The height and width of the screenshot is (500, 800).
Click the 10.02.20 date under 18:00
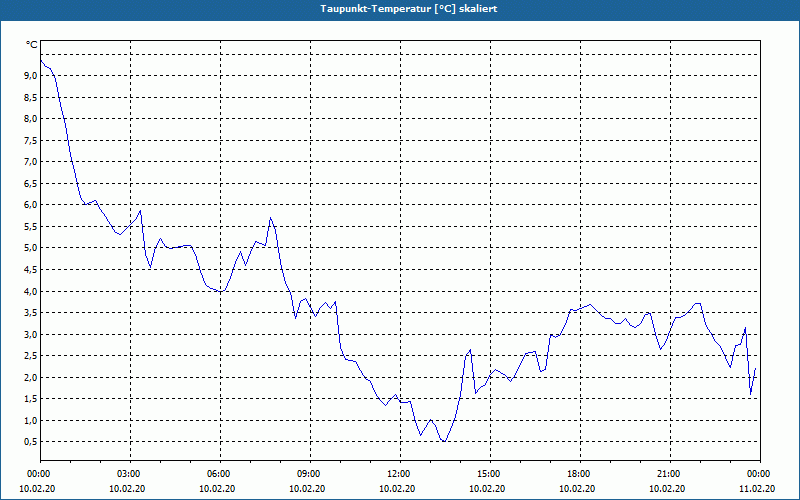(577, 489)
